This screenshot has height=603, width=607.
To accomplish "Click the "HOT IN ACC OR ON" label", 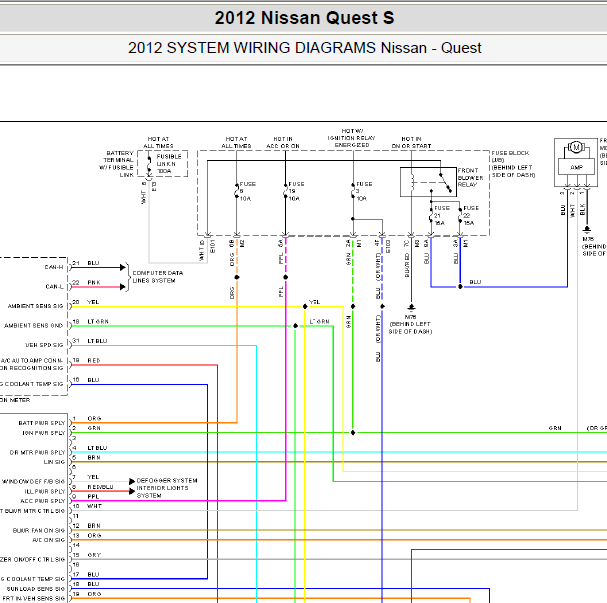I will 283,142.
